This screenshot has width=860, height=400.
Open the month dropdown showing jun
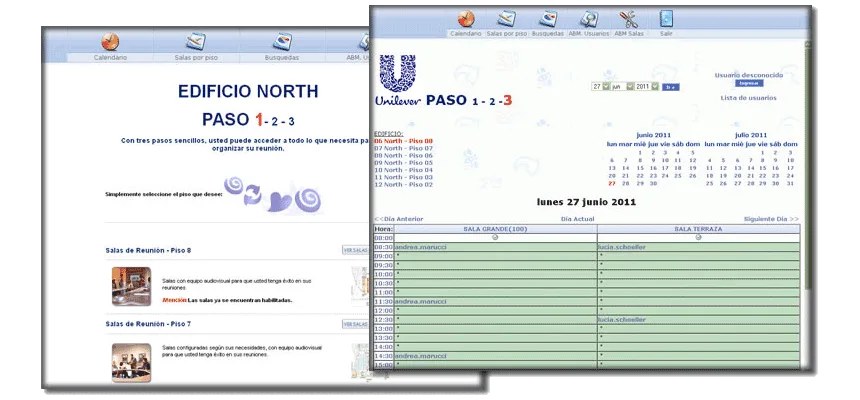tap(623, 87)
